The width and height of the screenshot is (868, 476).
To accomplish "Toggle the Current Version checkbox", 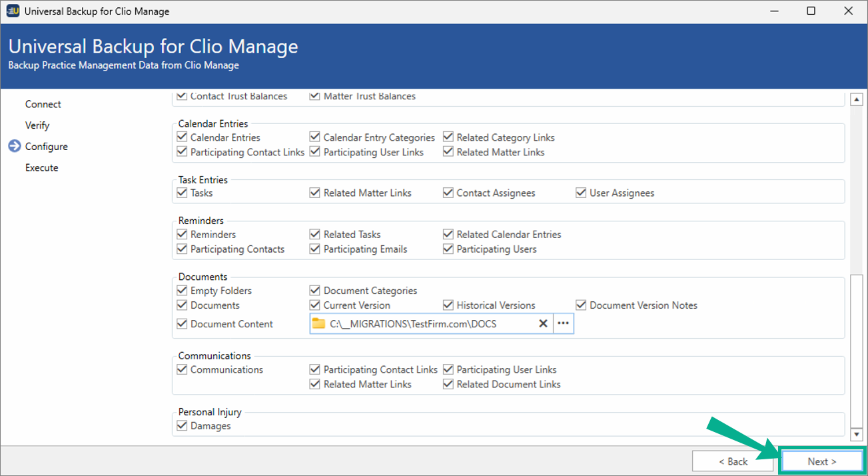I will tap(315, 305).
